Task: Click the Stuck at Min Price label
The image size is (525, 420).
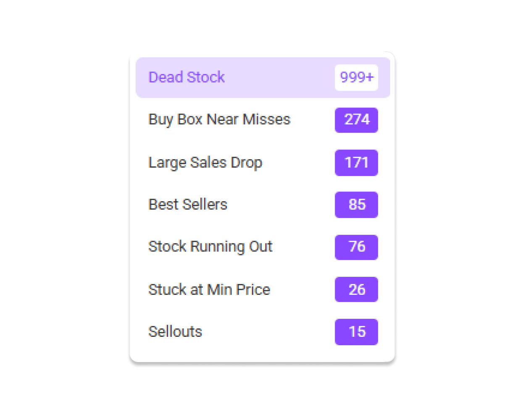Action: coord(209,289)
